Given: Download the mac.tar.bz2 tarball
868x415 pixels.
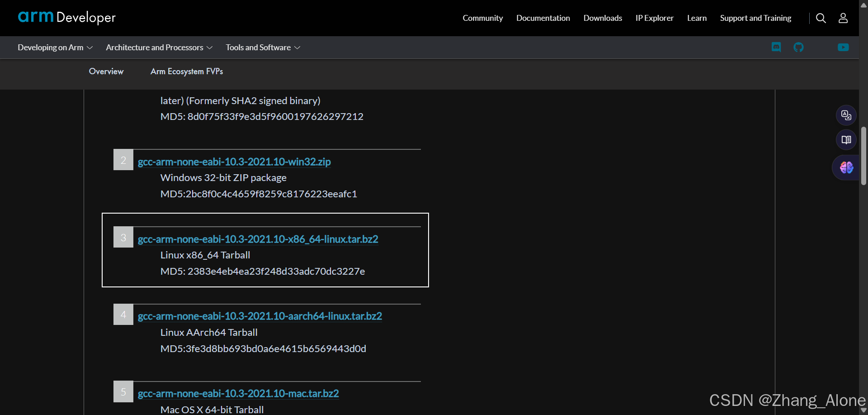Looking at the screenshot, I should click(x=238, y=393).
